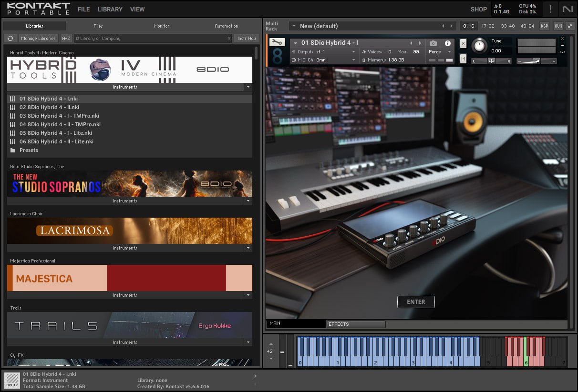Open the VIEW menu
578x392 pixels.
137,9
